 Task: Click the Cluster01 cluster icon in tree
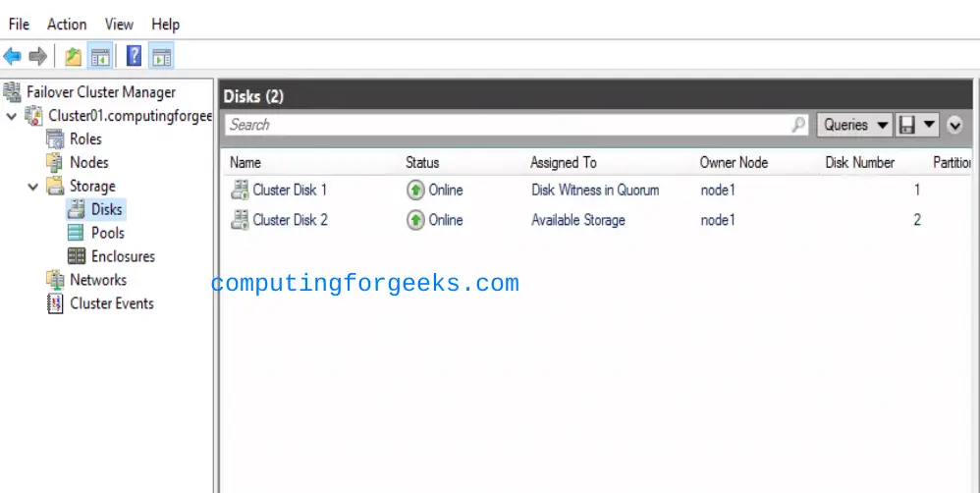33,116
